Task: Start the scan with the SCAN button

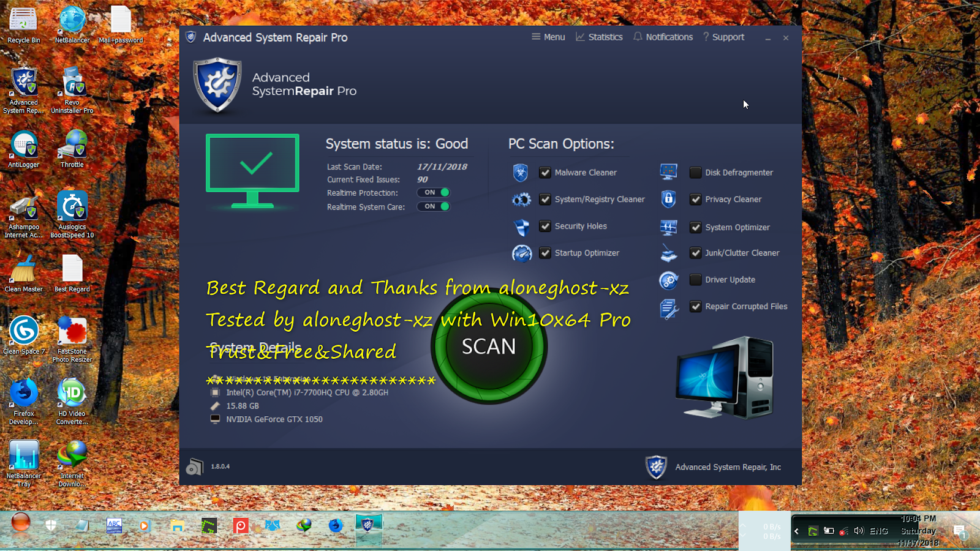Action: [489, 347]
